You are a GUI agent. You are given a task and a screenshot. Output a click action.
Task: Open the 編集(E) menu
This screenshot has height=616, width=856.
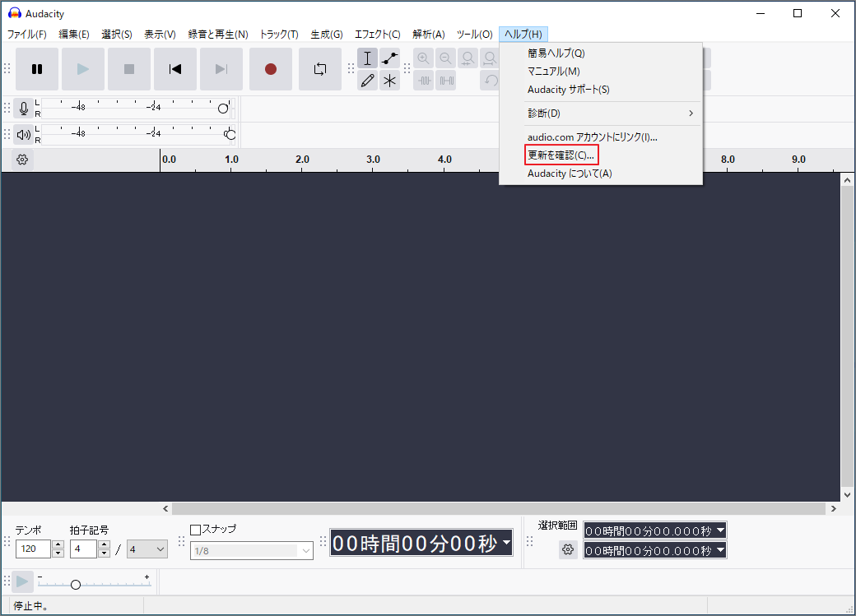click(x=74, y=35)
